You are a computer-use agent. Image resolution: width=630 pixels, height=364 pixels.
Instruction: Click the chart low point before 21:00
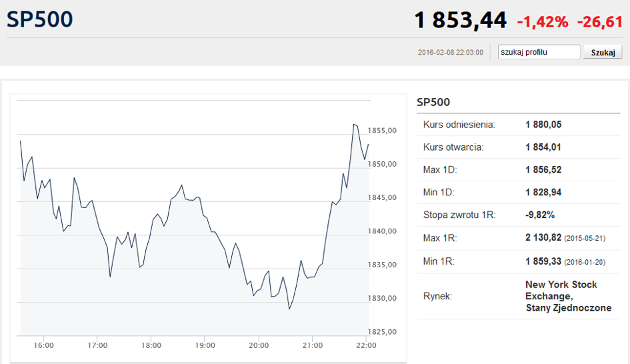coord(289,309)
